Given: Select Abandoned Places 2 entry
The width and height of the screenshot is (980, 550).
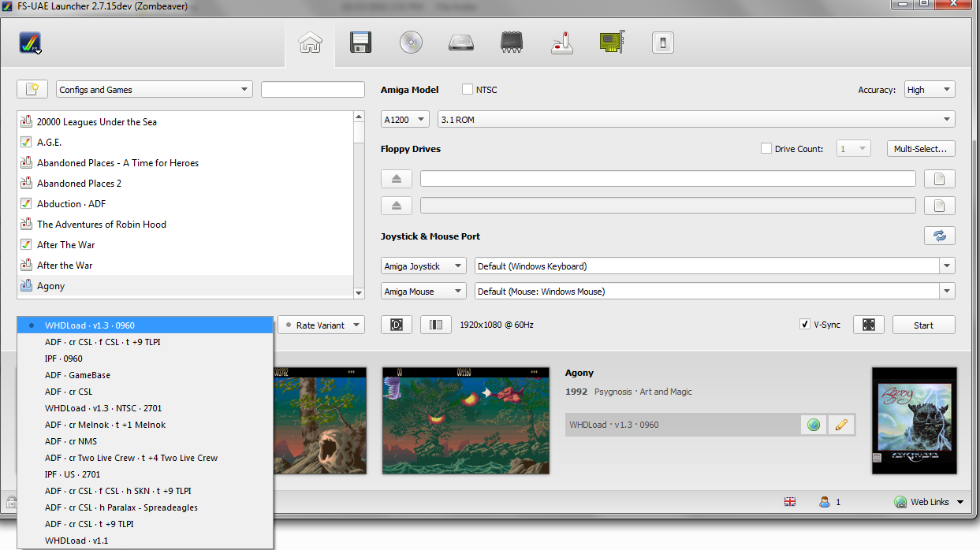Looking at the screenshot, I should pos(185,183).
